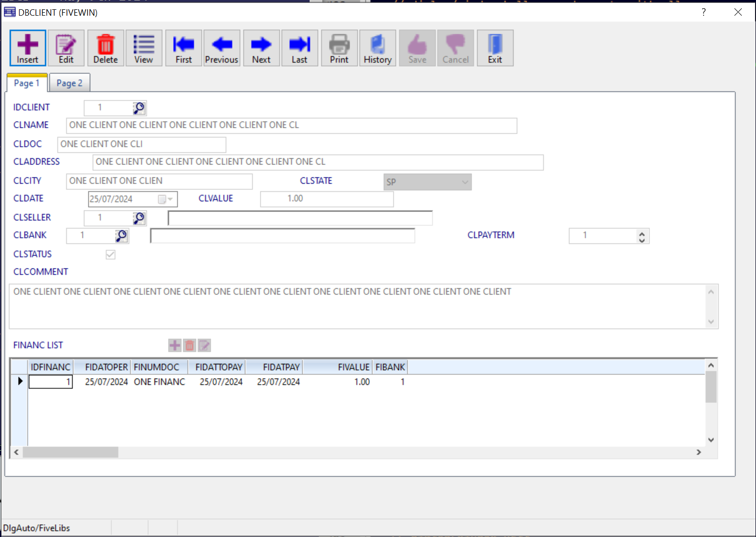Select the Page 1 tab
Screen dimensions: 756x537
pyautogui.click(x=27, y=83)
